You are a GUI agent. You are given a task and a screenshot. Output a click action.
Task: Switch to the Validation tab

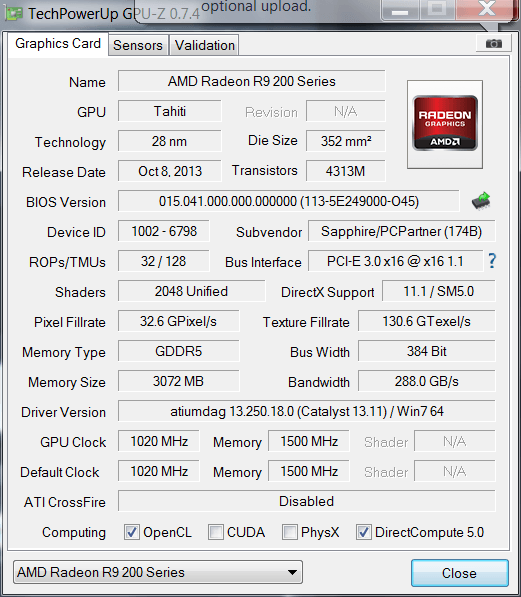click(x=205, y=45)
